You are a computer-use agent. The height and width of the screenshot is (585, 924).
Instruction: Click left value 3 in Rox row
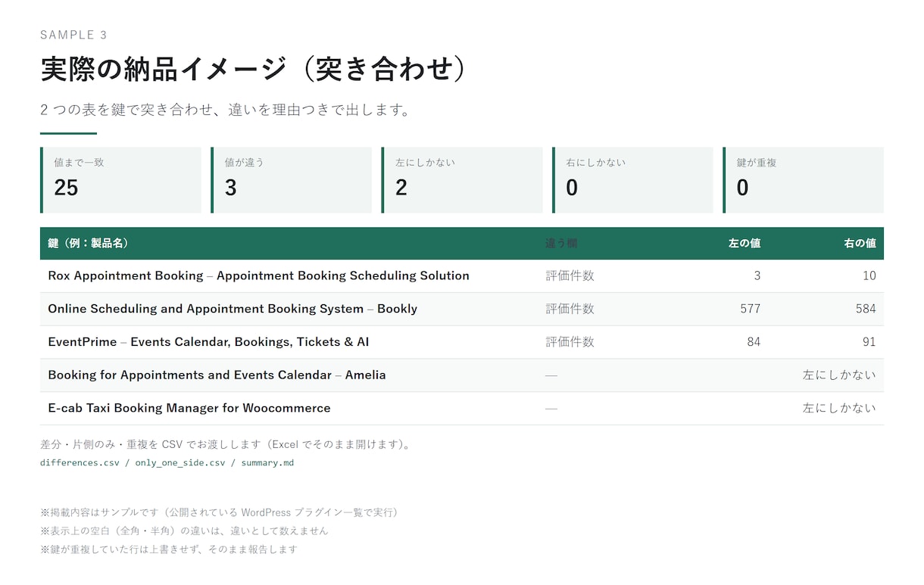tap(757, 275)
